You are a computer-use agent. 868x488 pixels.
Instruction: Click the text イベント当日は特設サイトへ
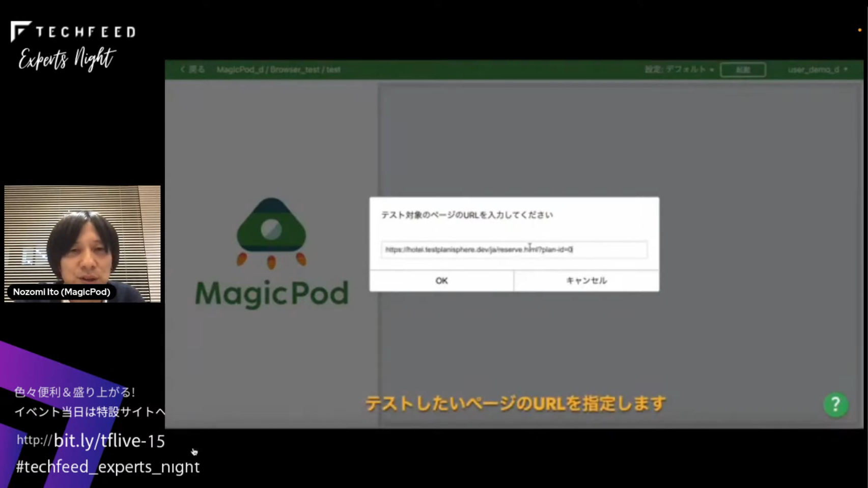[x=90, y=412]
